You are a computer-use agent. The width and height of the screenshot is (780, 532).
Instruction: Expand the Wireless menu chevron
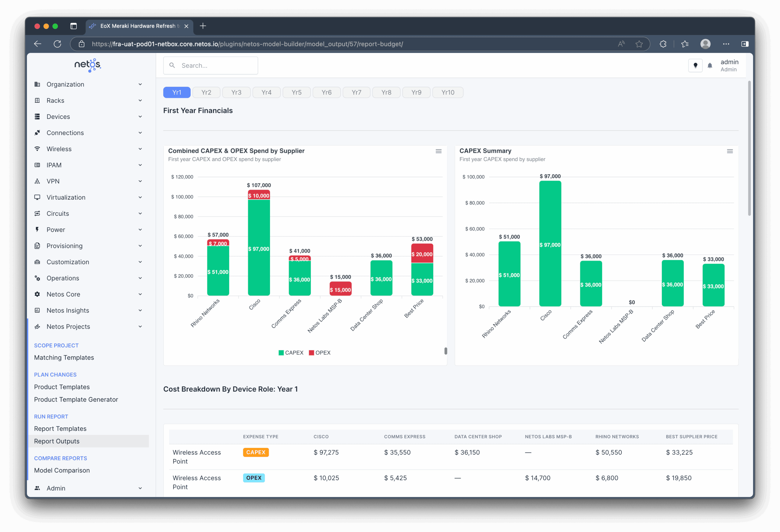point(140,149)
